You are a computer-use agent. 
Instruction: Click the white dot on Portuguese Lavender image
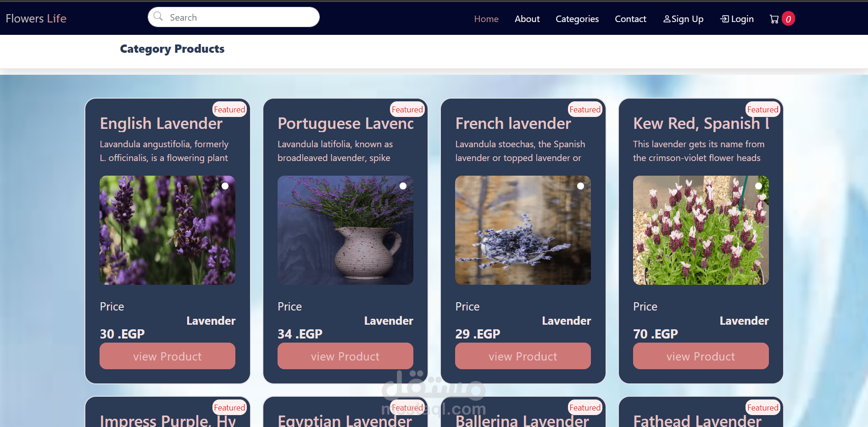[x=403, y=186]
